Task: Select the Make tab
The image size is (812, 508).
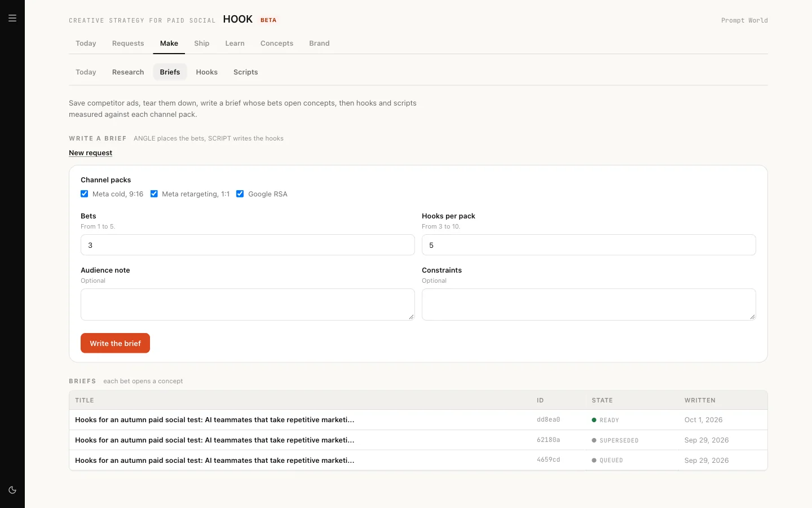Action: [x=169, y=43]
